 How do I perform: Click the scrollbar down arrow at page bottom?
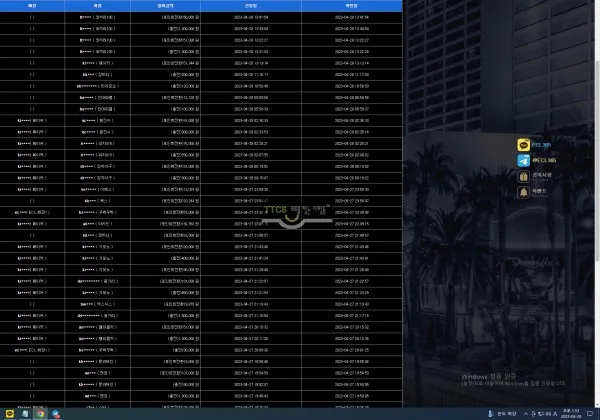[x=597, y=404]
